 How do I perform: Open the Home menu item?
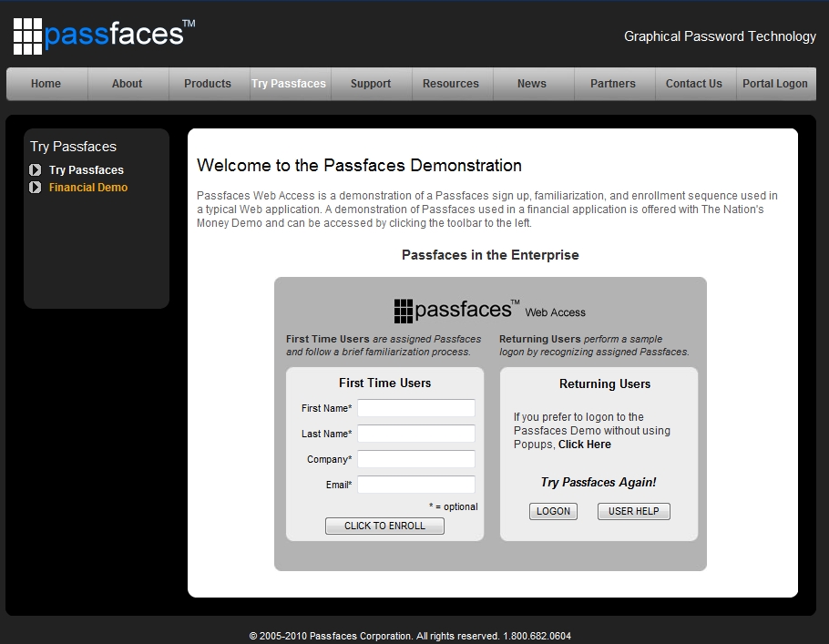pyautogui.click(x=46, y=84)
